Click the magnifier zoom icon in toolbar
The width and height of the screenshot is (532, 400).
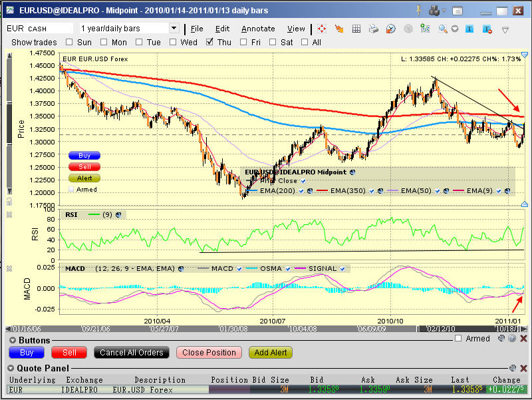point(442,29)
